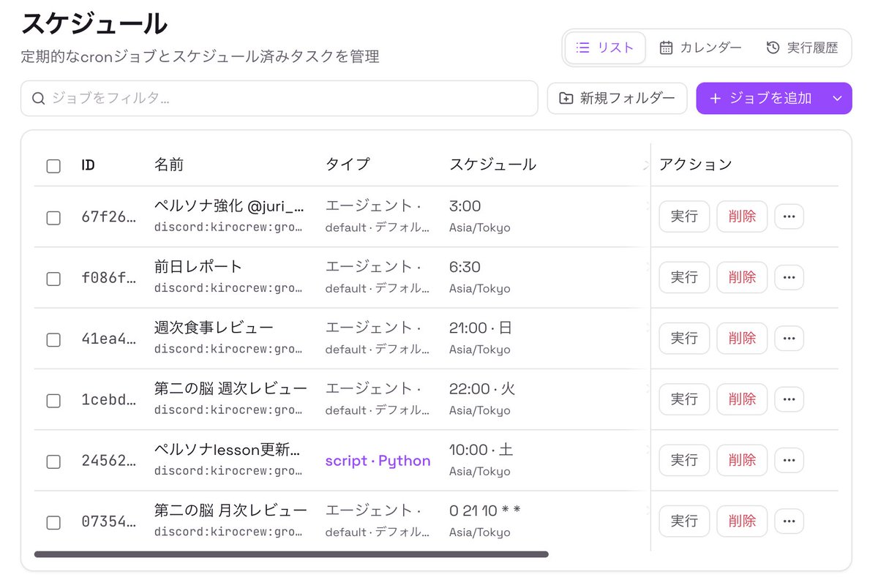
Task: Click the ID column header
Action: pyautogui.click(x=88, y=165)
